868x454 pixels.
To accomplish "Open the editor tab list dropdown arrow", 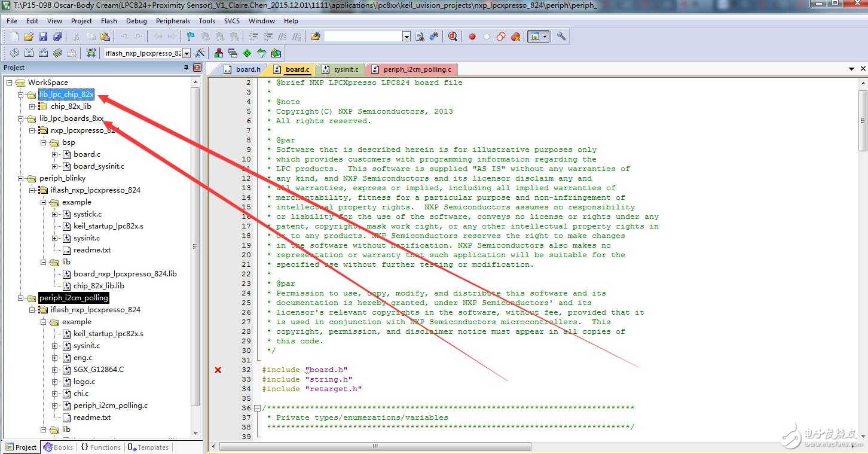I will tap(852, 69).
